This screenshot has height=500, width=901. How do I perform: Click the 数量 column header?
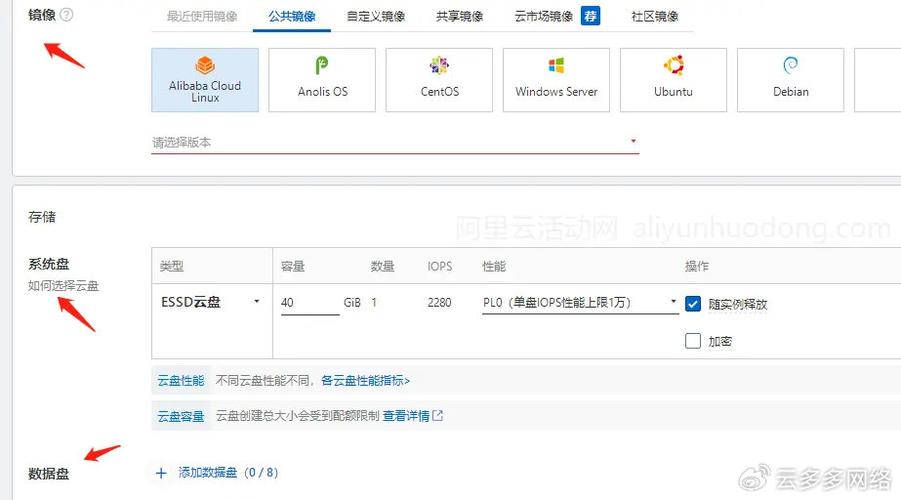coord(383,266)
